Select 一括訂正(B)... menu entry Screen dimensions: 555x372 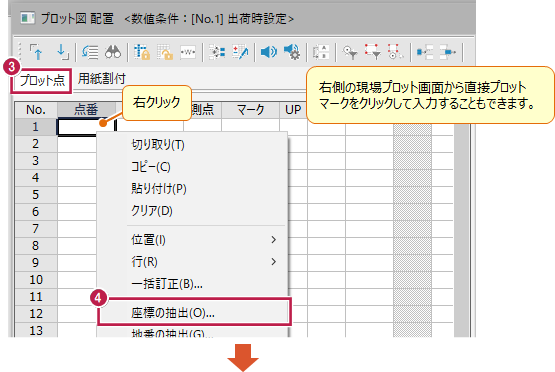(167, 284)
